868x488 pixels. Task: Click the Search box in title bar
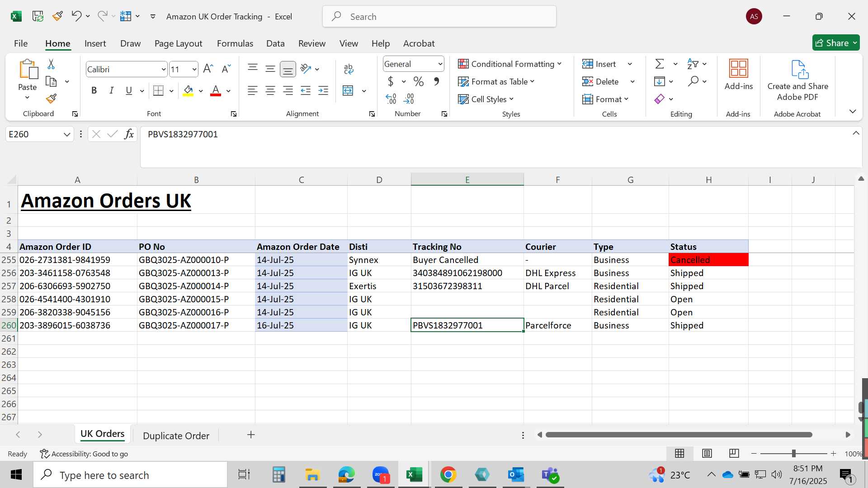[439, 17]
